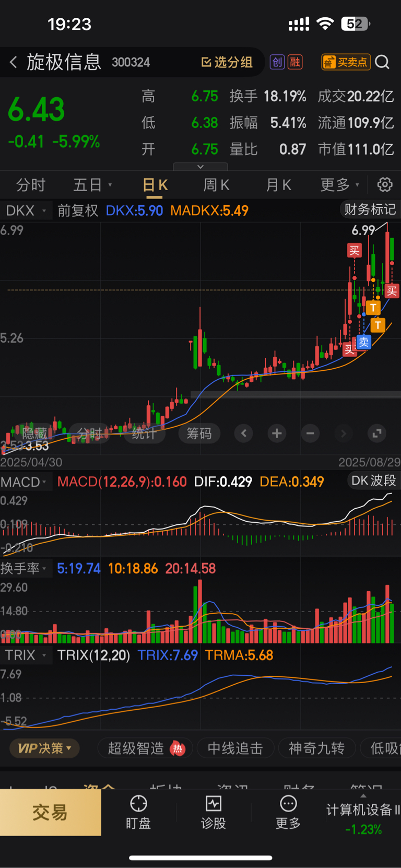
Task: Switch to 周K tab
Action: (216, 185)
